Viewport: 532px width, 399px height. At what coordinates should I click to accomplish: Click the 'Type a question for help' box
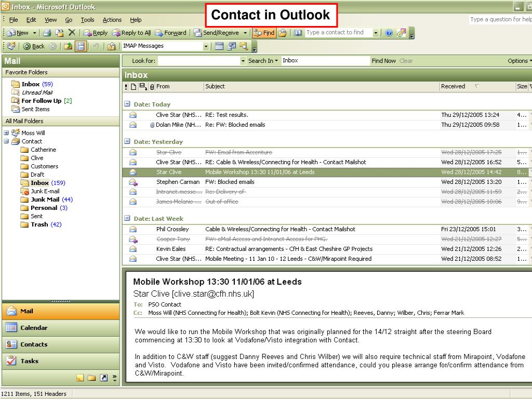click(500, 19)
